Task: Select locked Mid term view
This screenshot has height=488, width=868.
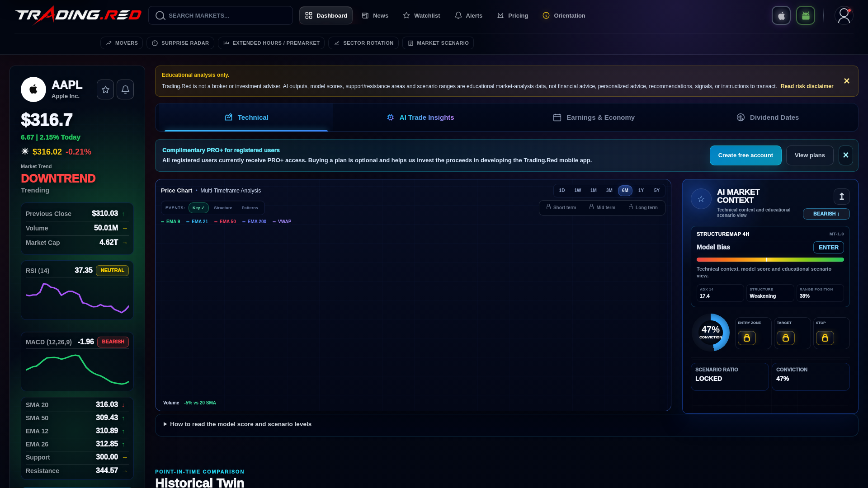Action: tap(602, 207)
